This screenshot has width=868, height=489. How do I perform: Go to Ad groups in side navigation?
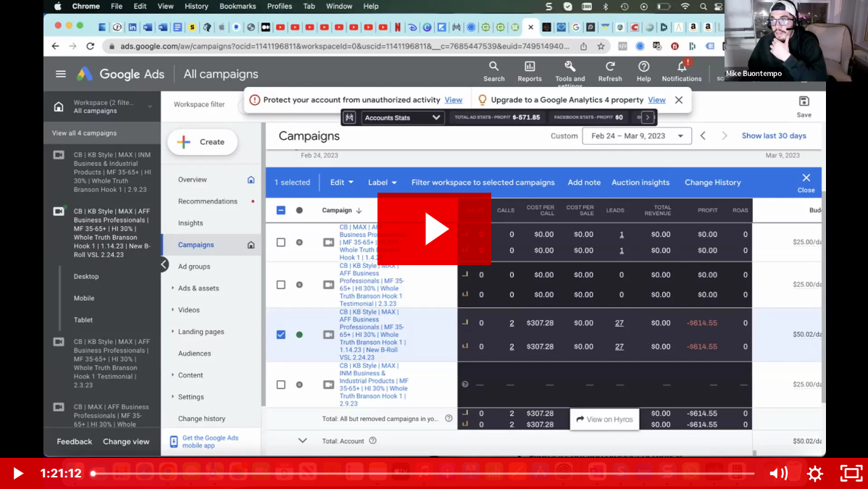tap(194, 267)
